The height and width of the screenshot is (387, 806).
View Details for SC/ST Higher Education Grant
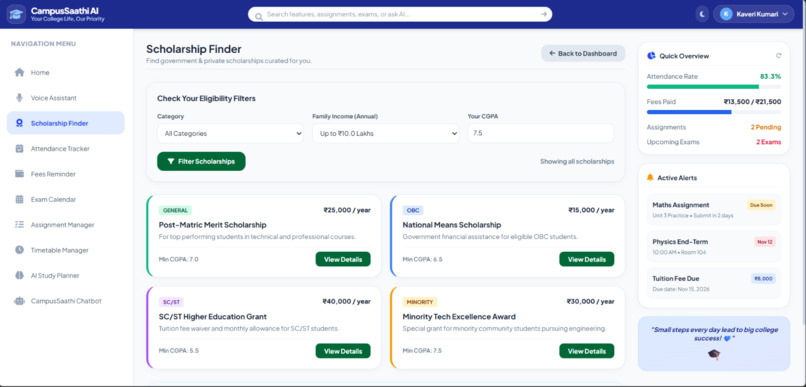pyautogui.click(x=343, y=351)
